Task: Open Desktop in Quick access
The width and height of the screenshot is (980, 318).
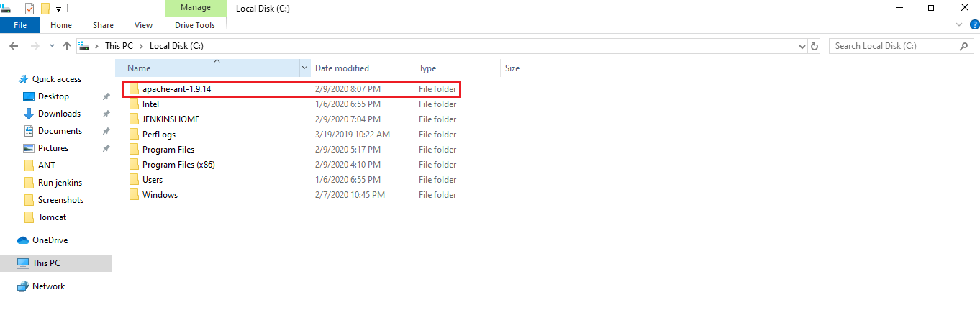Action: tap(53, 96)
